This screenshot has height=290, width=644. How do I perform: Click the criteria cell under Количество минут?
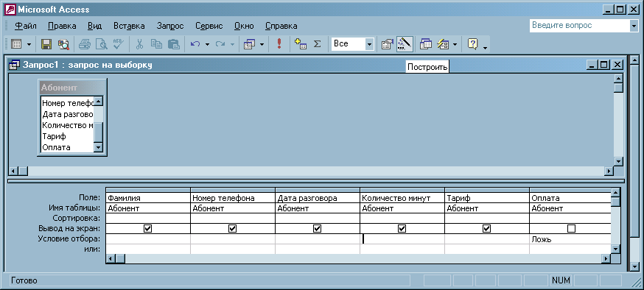402,239
